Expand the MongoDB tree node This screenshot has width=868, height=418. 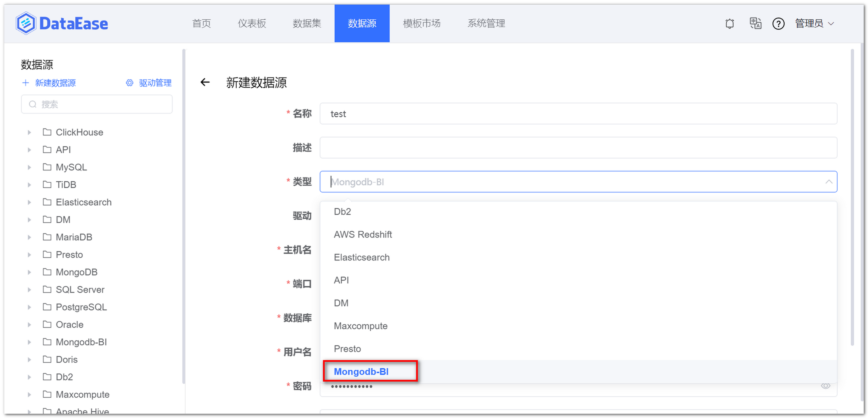[29, 272]
